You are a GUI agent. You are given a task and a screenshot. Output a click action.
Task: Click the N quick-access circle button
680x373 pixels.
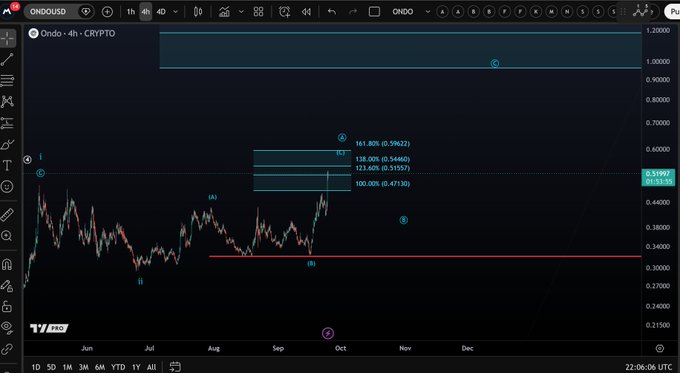pos(567,12)
